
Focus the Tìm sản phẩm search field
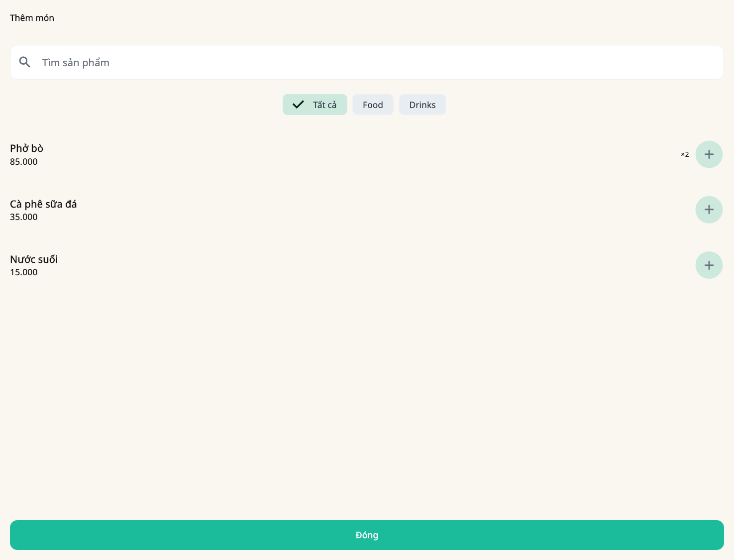click(x=367, y=62)
